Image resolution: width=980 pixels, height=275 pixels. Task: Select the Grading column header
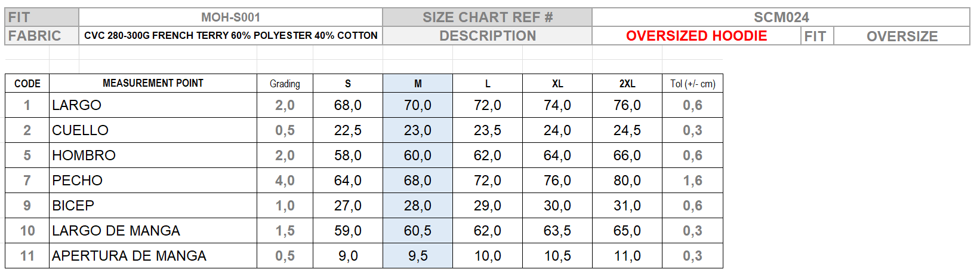[x=285, y=84]
